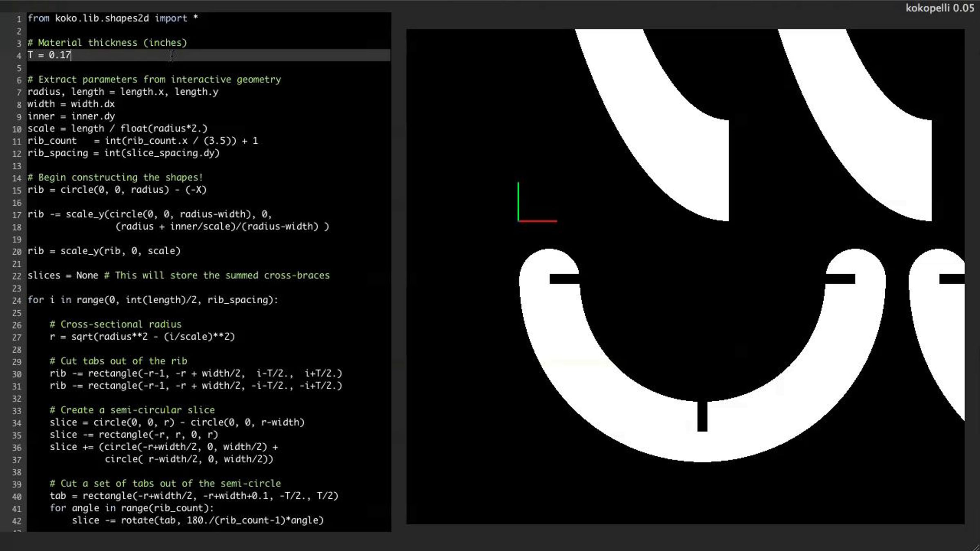
Task: Click the '# Cut a set of tabs' comment
Action: coord(165,484)
